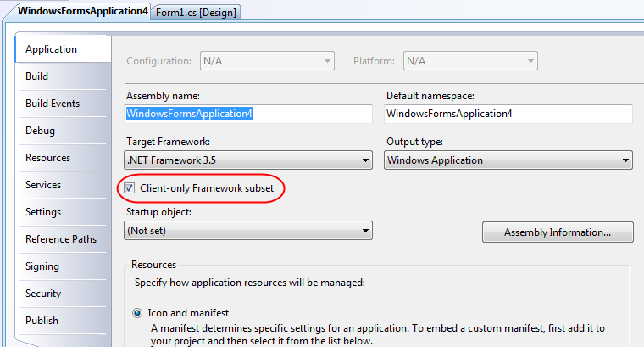Viewport: 644px width, 347px height.
Task: Open the Settings side tab
Action: click(63, 212)
